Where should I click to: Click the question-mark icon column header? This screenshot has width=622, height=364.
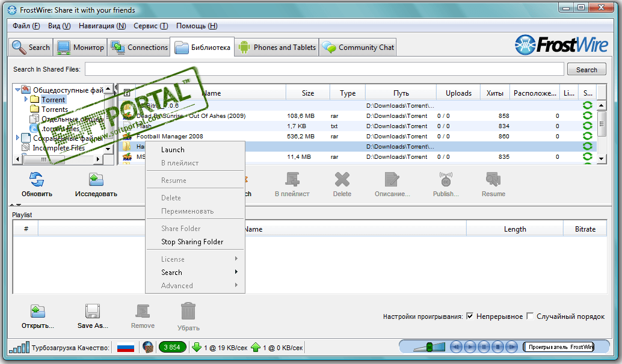pos(127,93)
